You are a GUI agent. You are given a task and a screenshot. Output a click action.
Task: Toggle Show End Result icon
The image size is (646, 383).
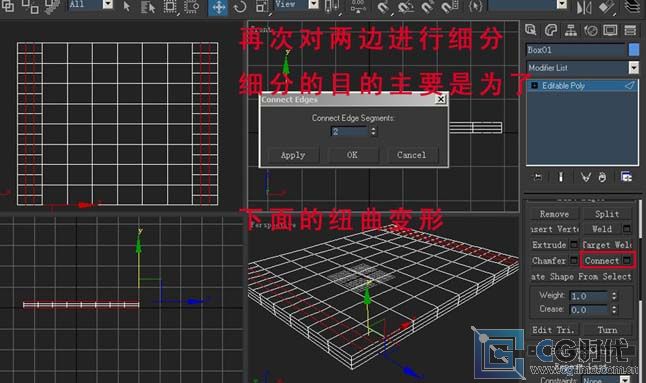tap(561, 177)
